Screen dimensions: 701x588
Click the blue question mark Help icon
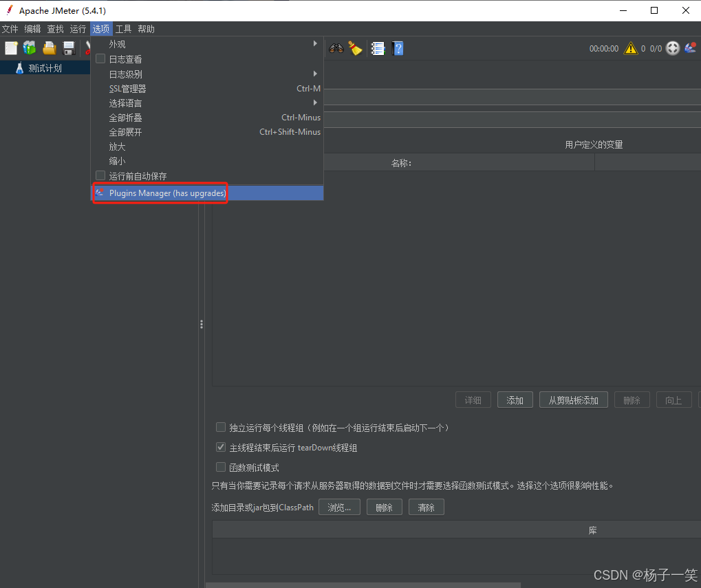[398, 48]
